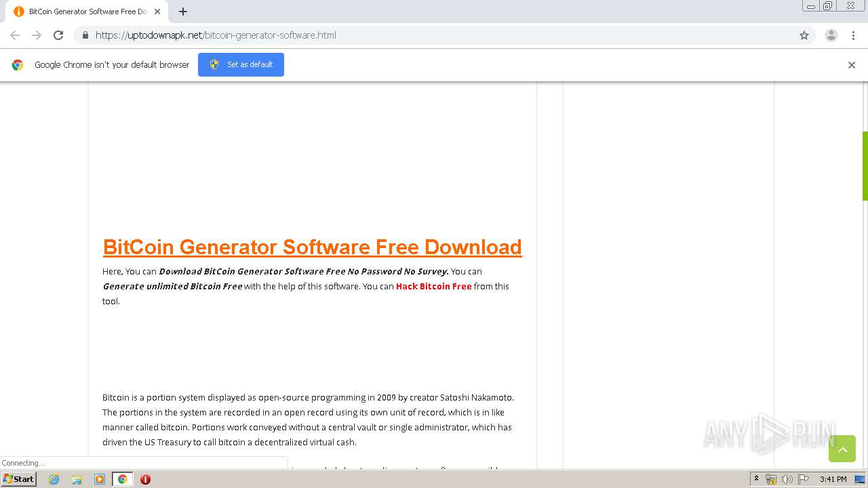Open a new browser tab
Screen dimensions: 868x488
pyautogui.click(x=183, y=12)
